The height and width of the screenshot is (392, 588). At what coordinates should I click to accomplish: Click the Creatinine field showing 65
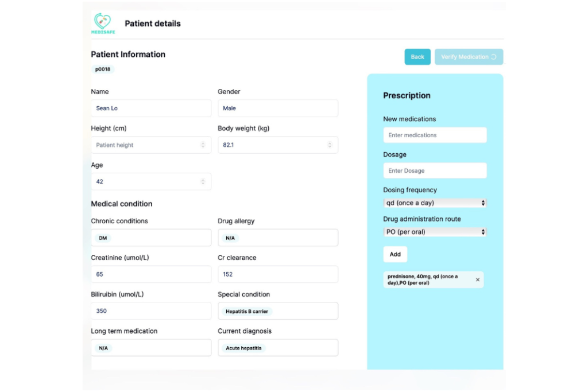coord(151,274)
